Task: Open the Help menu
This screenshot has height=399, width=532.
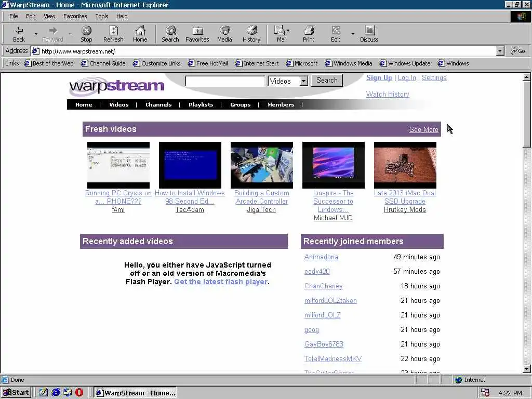Action: [122, 16]
